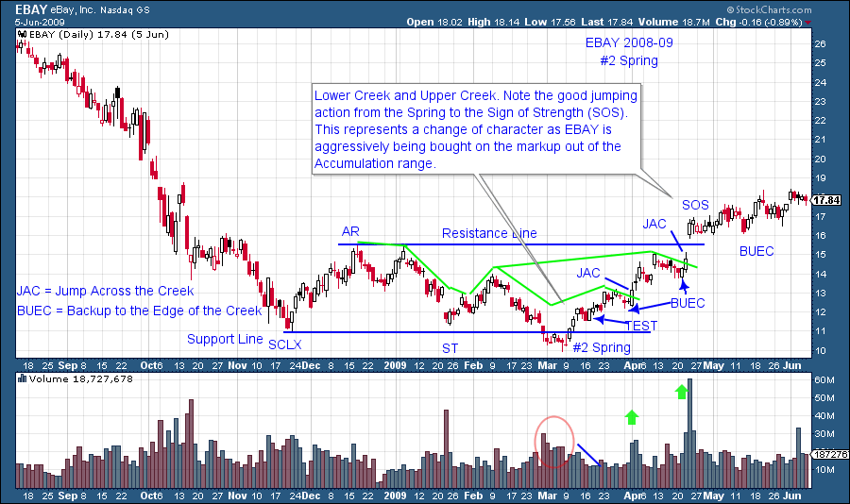Screen dimensions: 850x504
Task: Click 'JAC = Jump Across the Creek' text
Action: coord(105,291)
